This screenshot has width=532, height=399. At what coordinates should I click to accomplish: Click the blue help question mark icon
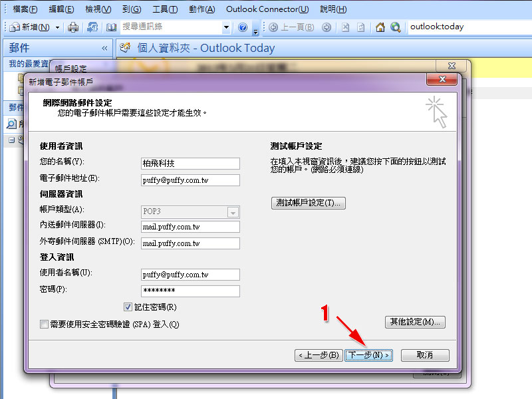pyautogui.click(x=243, y=27)
